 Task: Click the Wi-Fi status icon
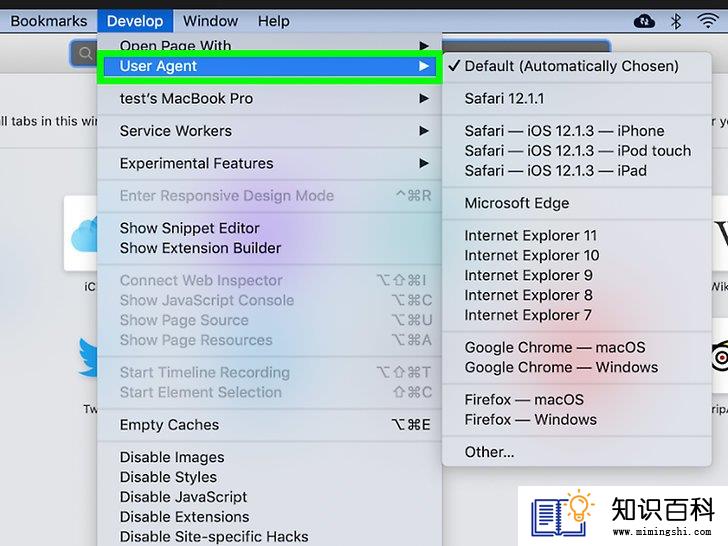point(708,20)
